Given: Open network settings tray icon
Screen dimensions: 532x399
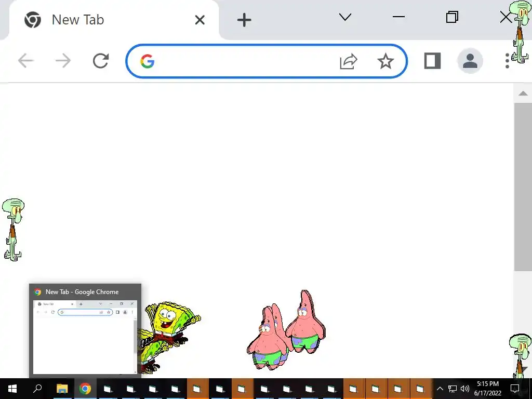Looking at the screenshot, I should [x=453, y=389].
